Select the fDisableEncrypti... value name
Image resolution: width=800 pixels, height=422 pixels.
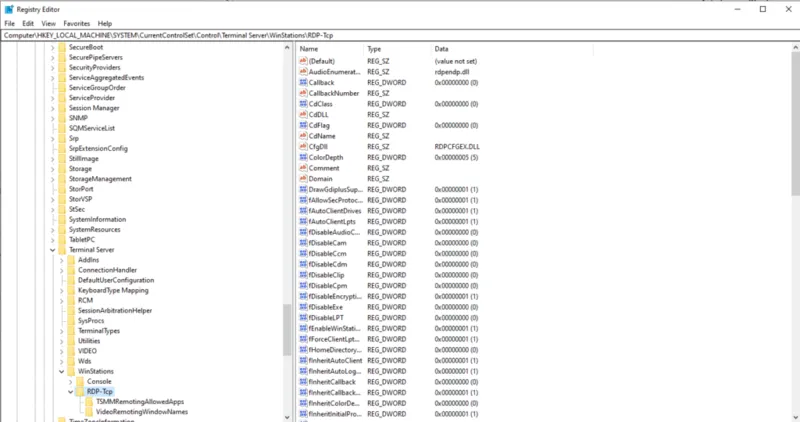335,296
